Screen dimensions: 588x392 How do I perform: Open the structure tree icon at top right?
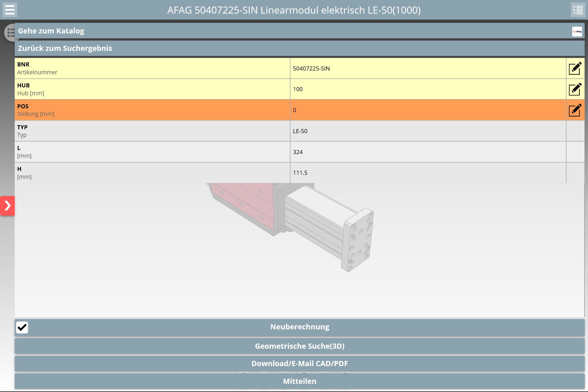[578, 10]
